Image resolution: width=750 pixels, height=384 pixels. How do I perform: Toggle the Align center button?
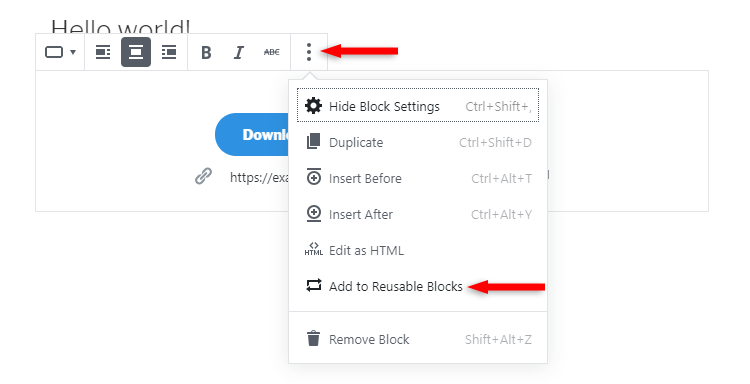pyautogui.click(x=136, y=52)
